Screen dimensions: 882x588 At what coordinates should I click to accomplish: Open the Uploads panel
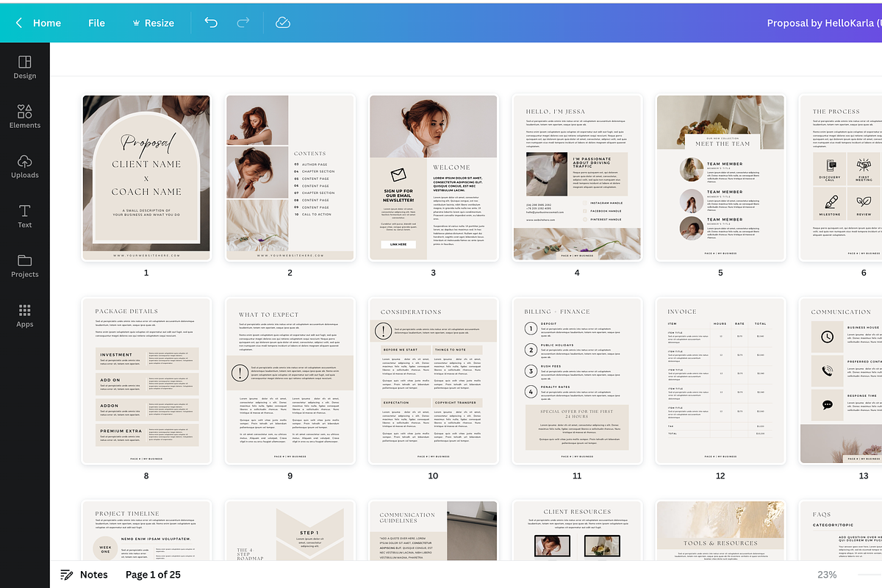[x=24, y=165]
